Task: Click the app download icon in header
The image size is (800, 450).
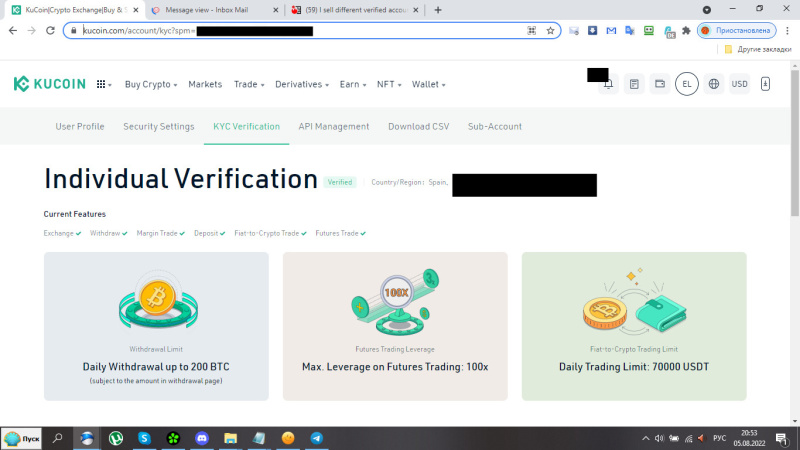Action: [x=765, y=85]
